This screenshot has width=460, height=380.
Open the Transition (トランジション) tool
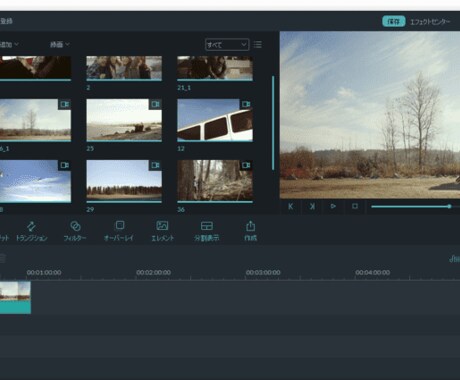click(x=32, y=231)
